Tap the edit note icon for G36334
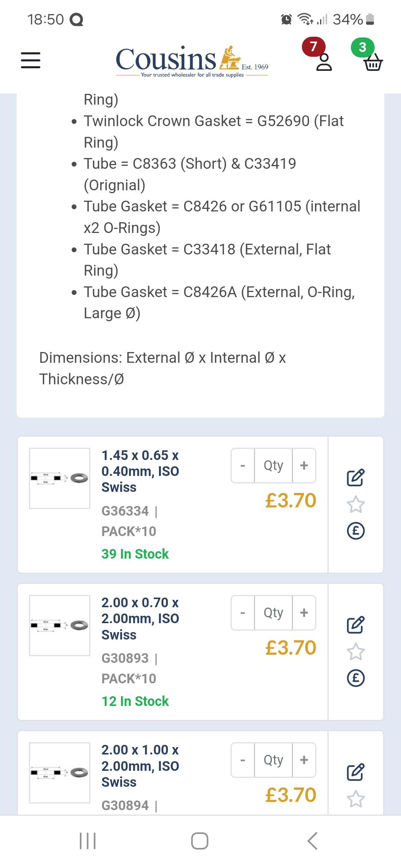The height and width of the screenshot is (868, 401). point(356,477)
